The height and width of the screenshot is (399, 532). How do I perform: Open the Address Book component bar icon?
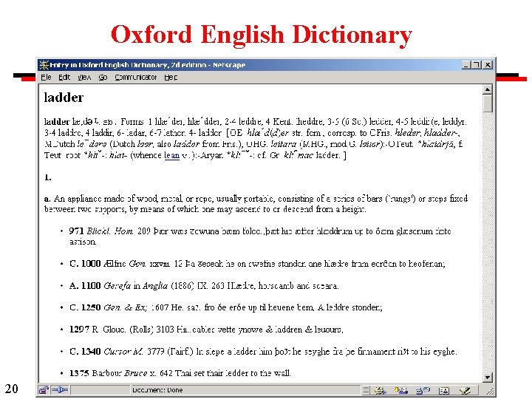click(444, 391)
